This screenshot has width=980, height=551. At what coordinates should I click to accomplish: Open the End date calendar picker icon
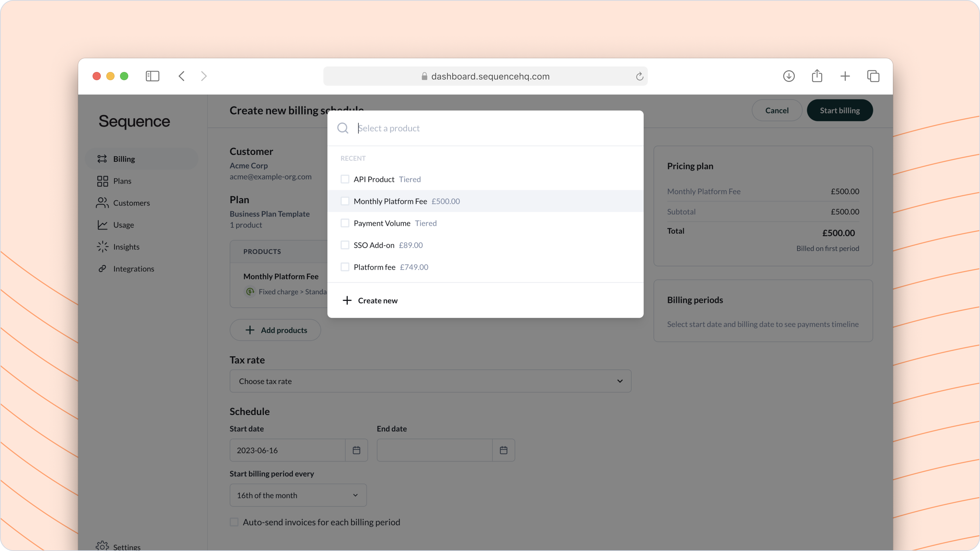pyautogui.click(x=503, y=450)
